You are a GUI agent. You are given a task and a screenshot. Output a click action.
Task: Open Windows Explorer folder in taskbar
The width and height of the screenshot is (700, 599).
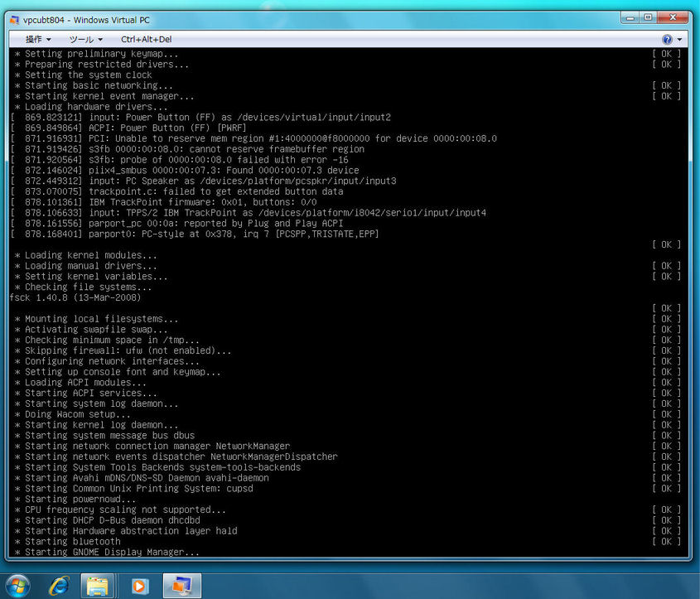(x=98, y=585)
